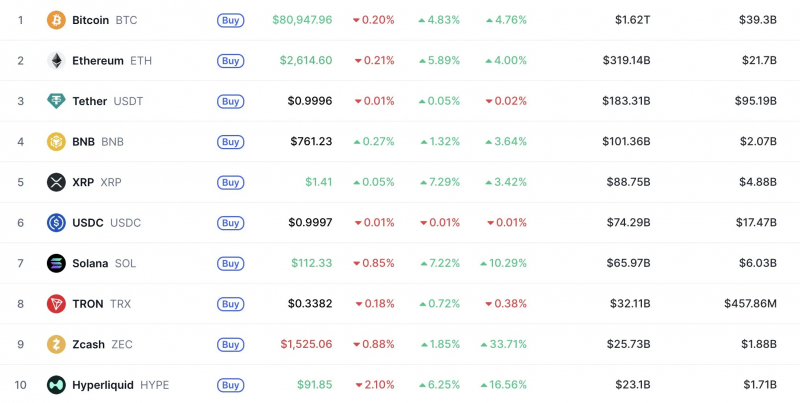Buy Bitcoin using the Buy button
Image resolution: width=800 pixels, height=403 pixels.
click(x=231, y=20)
